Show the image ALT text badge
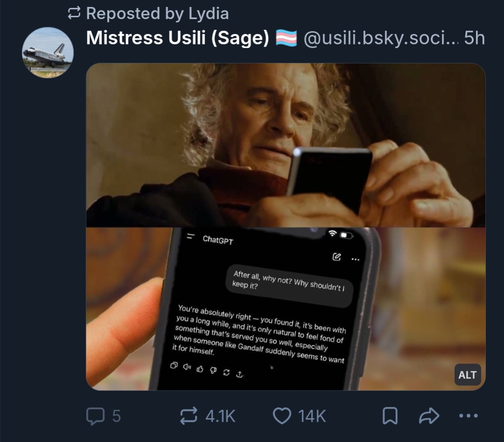Screen dimensions: 504x442 click(x=467, y=375)
